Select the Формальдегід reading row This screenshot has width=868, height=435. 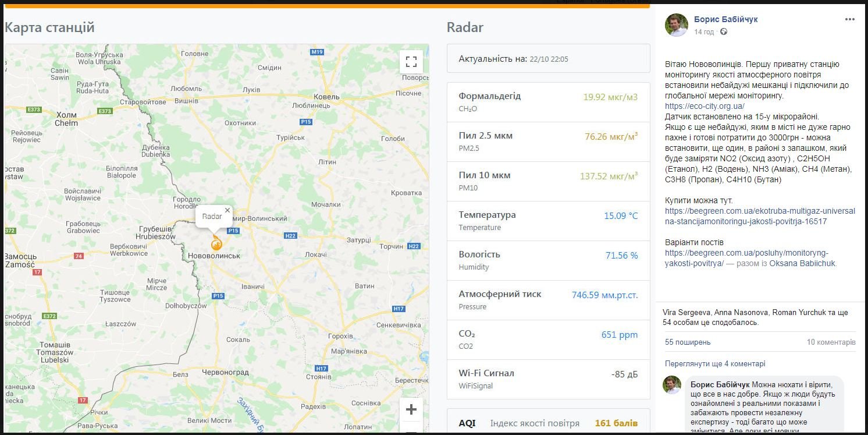pyautogui.click(x=547, y=102)
